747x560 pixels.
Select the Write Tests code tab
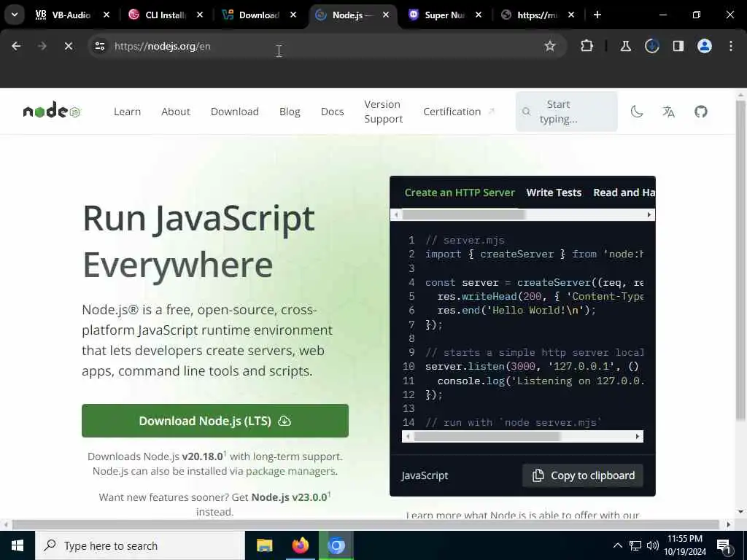pos(554,192)
